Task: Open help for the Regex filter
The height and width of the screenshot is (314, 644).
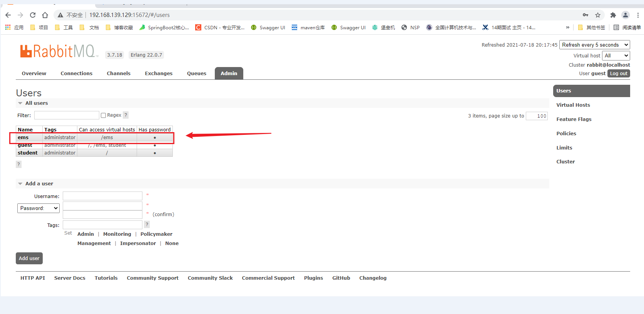Action: click(126, 115)
